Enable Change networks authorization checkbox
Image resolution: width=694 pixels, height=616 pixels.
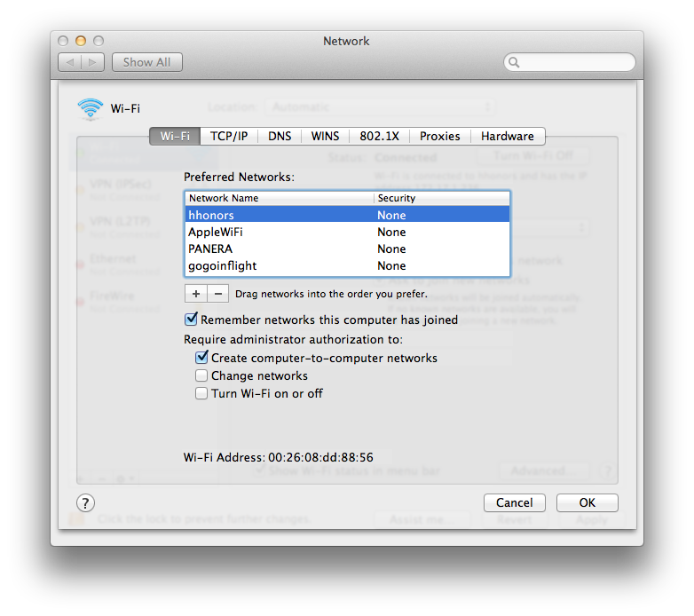pyautogui.click(x=201, y=375)
